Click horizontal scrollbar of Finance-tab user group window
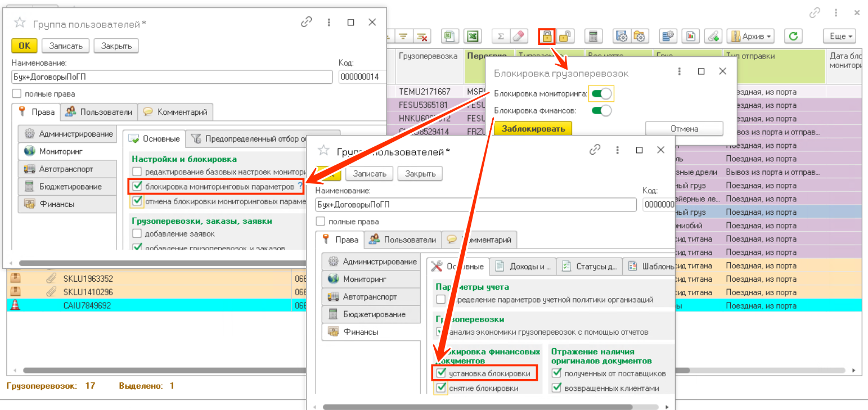 [x=478, y=406]
